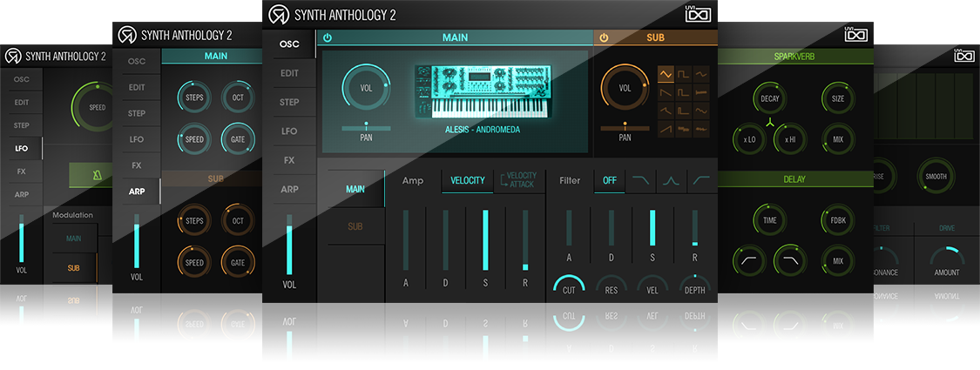Adjust the MAIN PAN slider
The height and width of the screenshot is (370, 980).
pyautogui.click(x=366, y=127)
